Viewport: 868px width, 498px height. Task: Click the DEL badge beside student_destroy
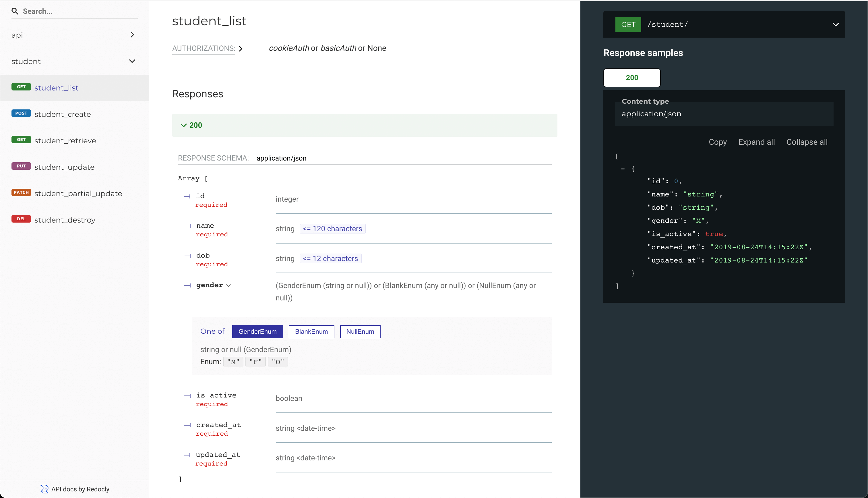point(21,219)
